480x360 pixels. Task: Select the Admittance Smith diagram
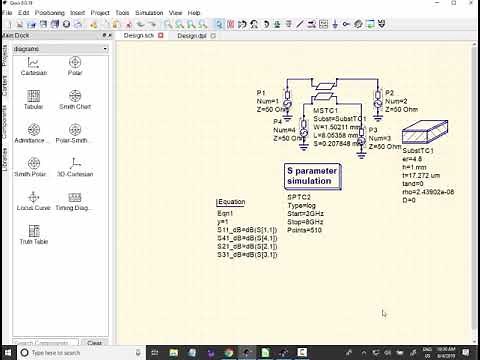[x=33, y=133]
